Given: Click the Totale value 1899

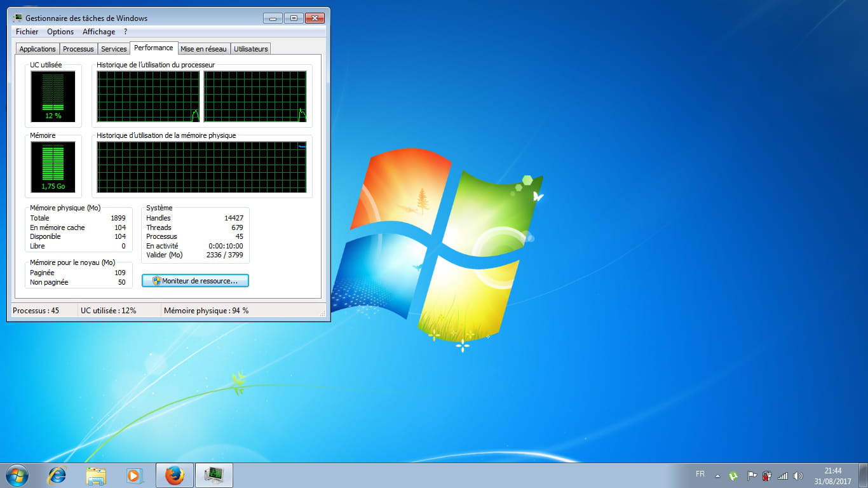Looking at the screenshot, I should [118, 218].
